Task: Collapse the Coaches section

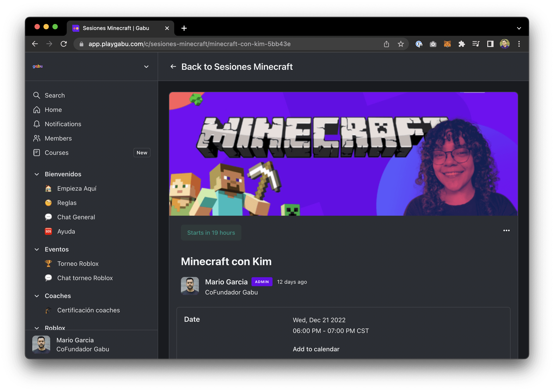Action: tap(37, 296)
